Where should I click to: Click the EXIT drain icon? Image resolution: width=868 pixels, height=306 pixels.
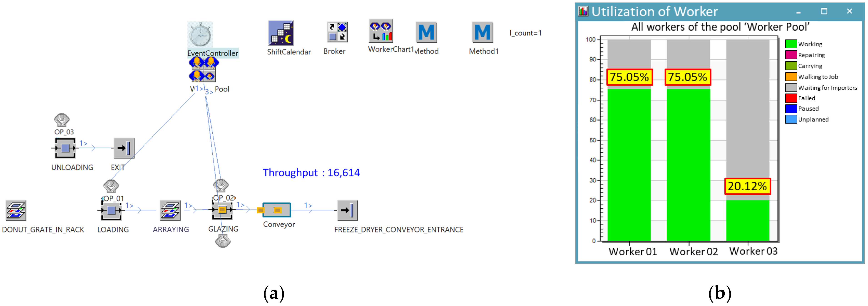(x=124, y=148)
